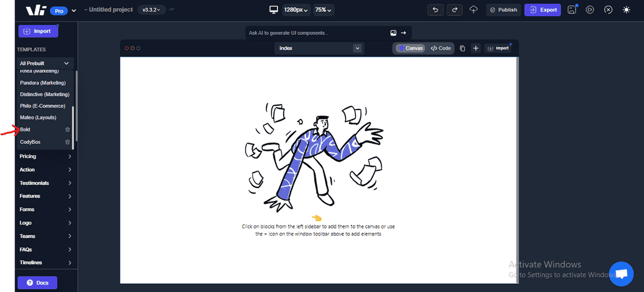This screenshot has height=292, width=644.
Task: Click the cloud upload icon
Action: click(474, 10)
